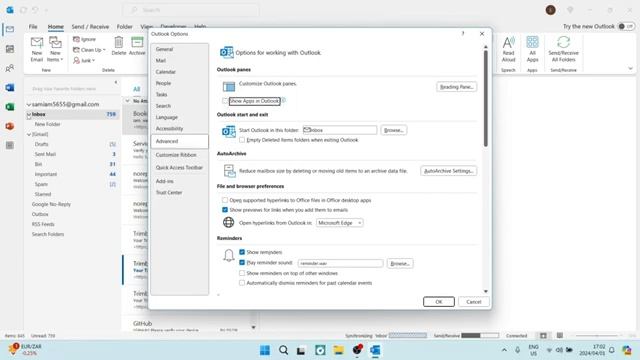Click the Outlook taskbar icon
This screenshot has width=640, height=360.
pos(375,350)
